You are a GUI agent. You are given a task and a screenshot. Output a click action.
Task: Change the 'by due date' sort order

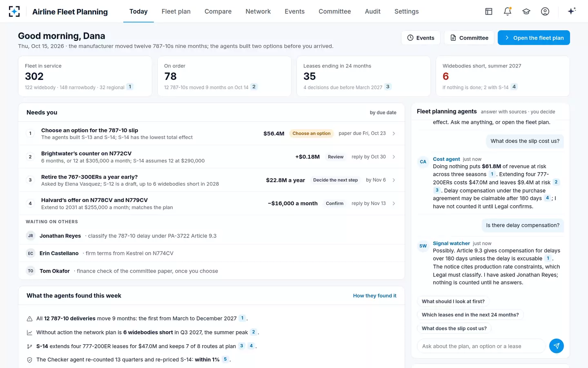pyautogui.click(x=383, y=112)
